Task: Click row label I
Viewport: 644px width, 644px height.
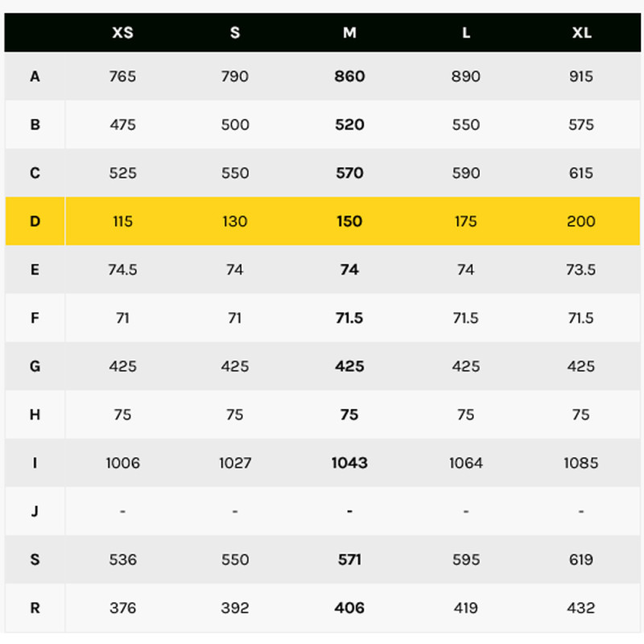Action: 35,463
